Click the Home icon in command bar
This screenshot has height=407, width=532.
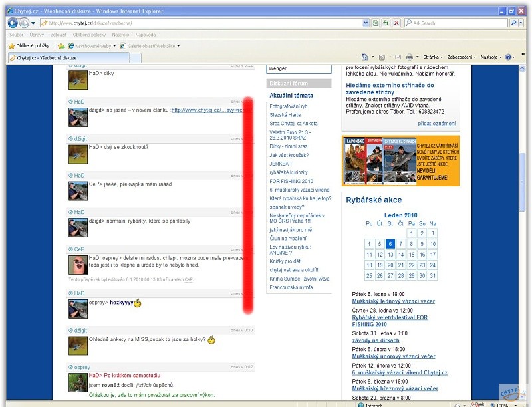tap(364, 57)
